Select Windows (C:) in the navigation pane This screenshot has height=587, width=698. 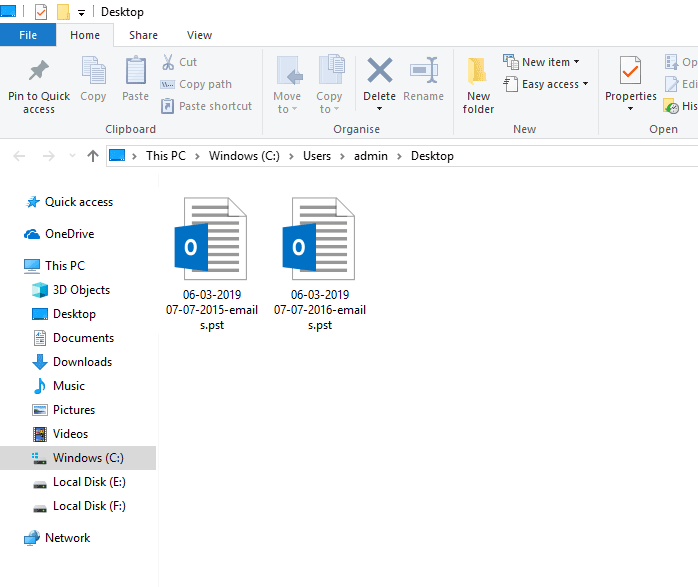pyautogui.click(x=78, y=457)
